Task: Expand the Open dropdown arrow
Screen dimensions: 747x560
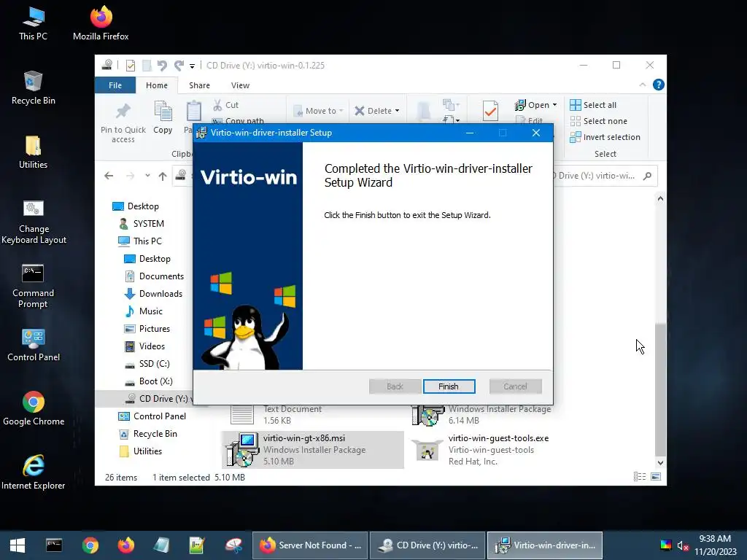Action: click(x=554, y=105)
